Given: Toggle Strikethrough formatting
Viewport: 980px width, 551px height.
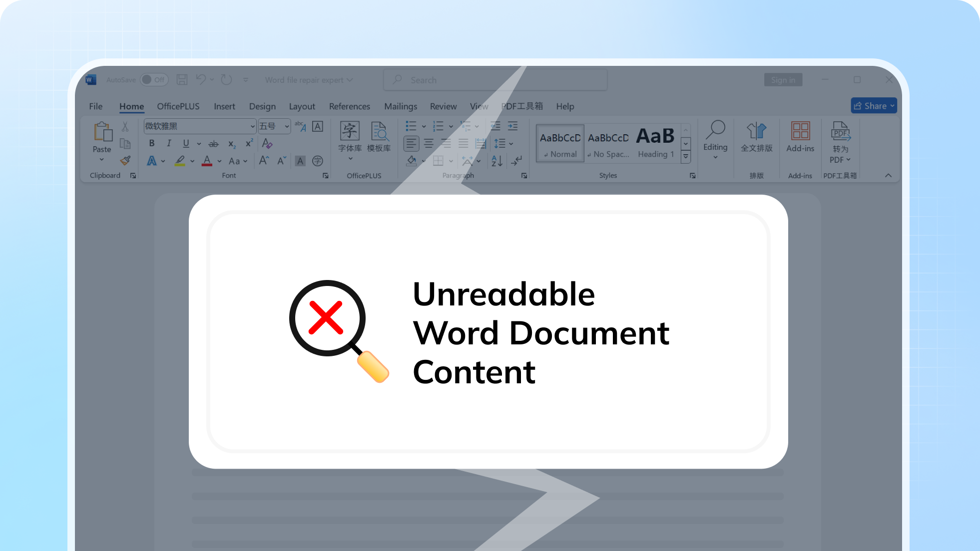Looking at the screenshot, I should pyautogui.click(x=213, y=144).
